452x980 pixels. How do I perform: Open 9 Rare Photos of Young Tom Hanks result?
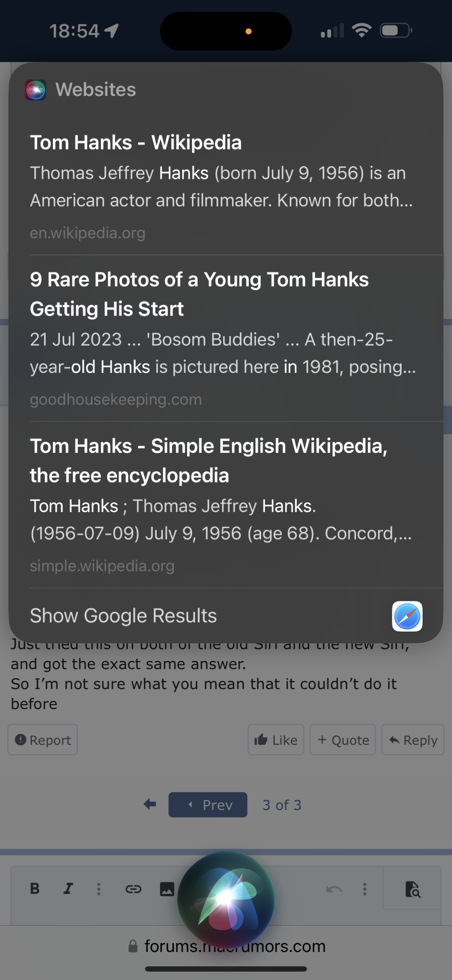pyautogui.click(x=199, y=294)
